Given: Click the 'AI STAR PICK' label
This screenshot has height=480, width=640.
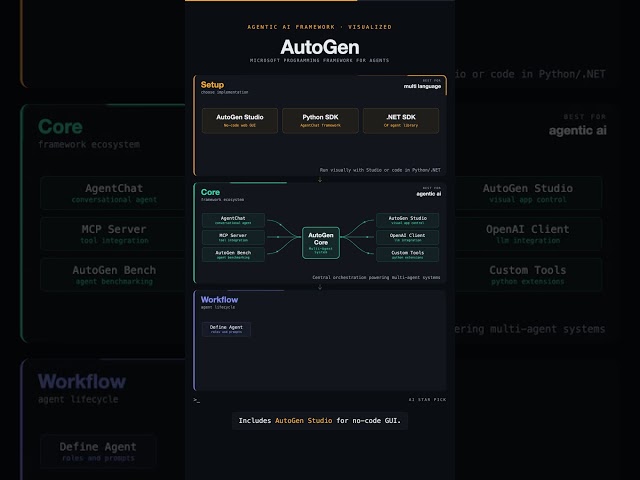Looking at the screenshot, I should [427, 400].
